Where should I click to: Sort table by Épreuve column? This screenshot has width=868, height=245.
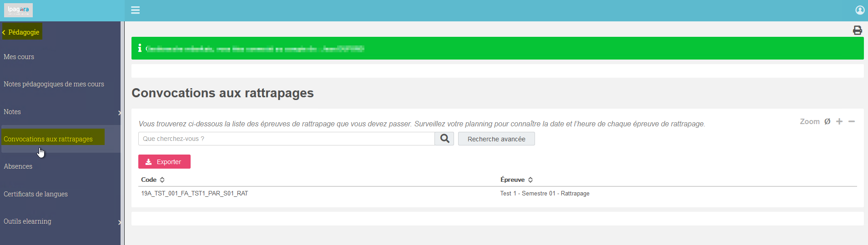pos(516,180)
